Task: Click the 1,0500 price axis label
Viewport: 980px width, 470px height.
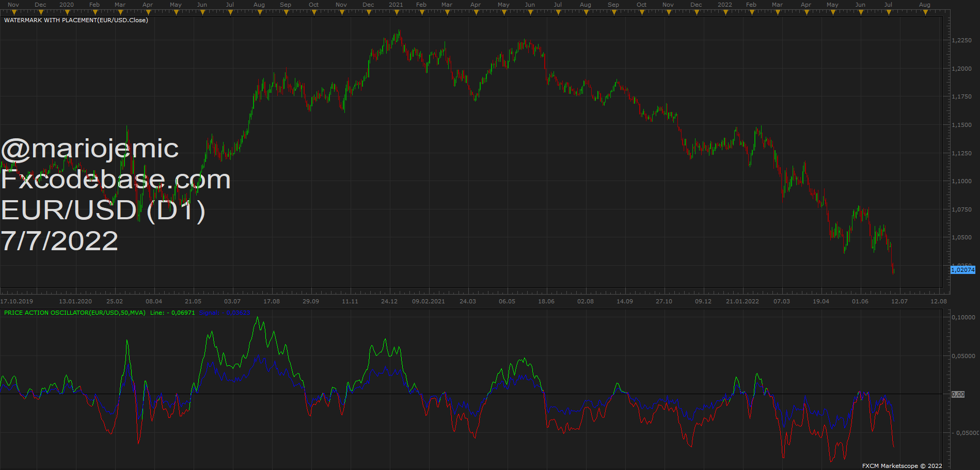Action: [x=961, y=237]
